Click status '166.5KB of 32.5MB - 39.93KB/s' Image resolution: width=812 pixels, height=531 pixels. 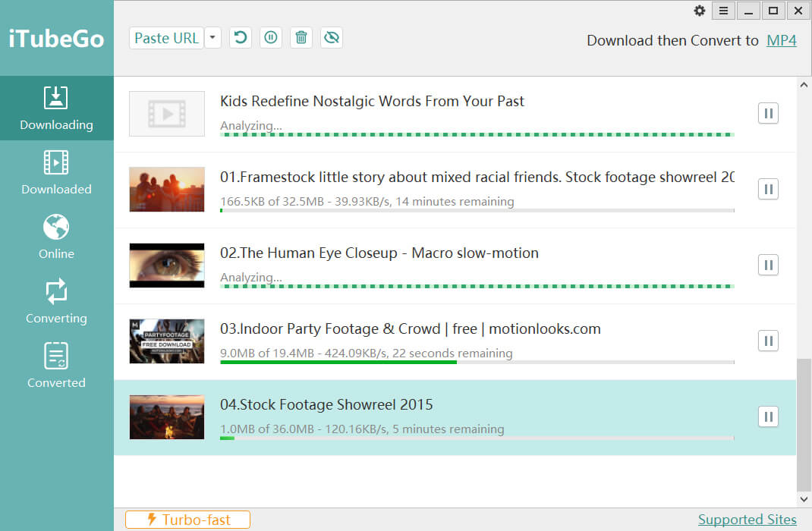305,201
